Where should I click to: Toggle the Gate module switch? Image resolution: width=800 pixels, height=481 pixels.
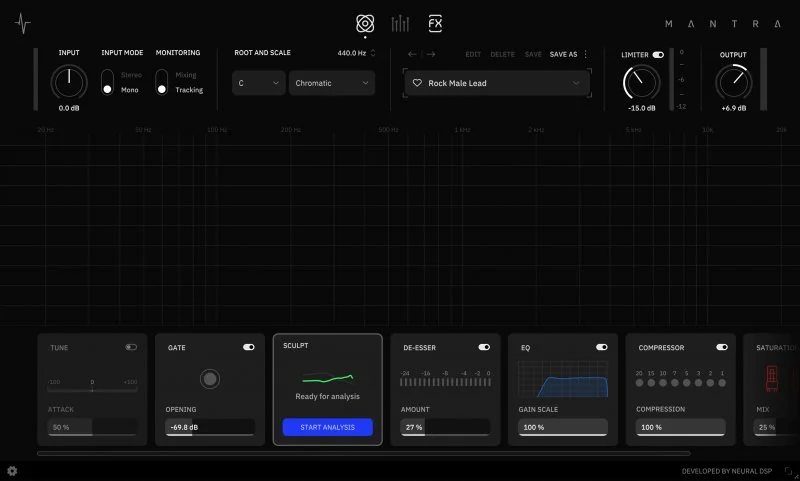[248, 347]
